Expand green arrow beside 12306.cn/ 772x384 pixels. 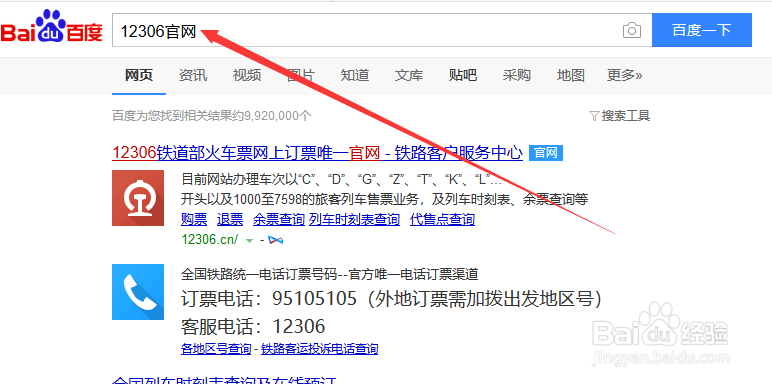(250, 240)
